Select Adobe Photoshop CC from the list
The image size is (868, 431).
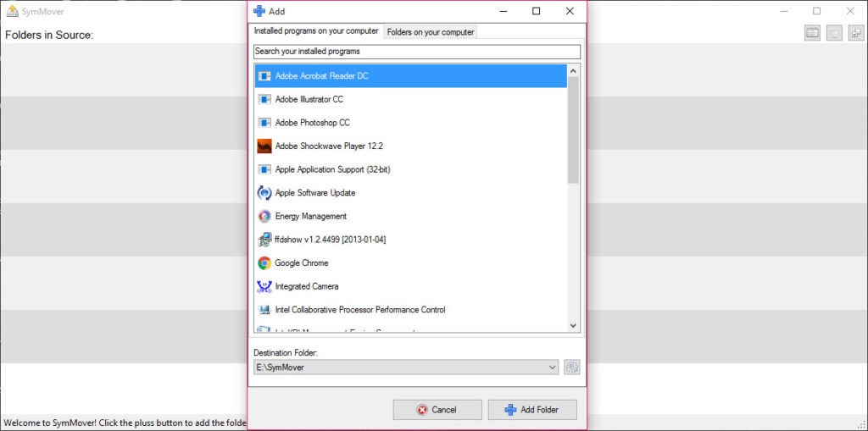coord(411,123)
